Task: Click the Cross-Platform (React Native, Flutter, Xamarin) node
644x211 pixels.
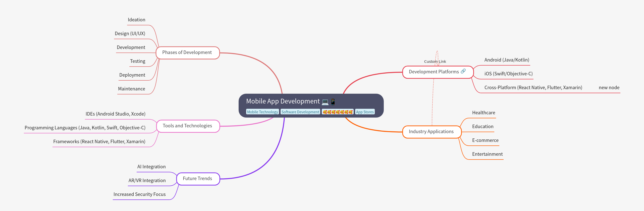Action: [x=533, y=88]
